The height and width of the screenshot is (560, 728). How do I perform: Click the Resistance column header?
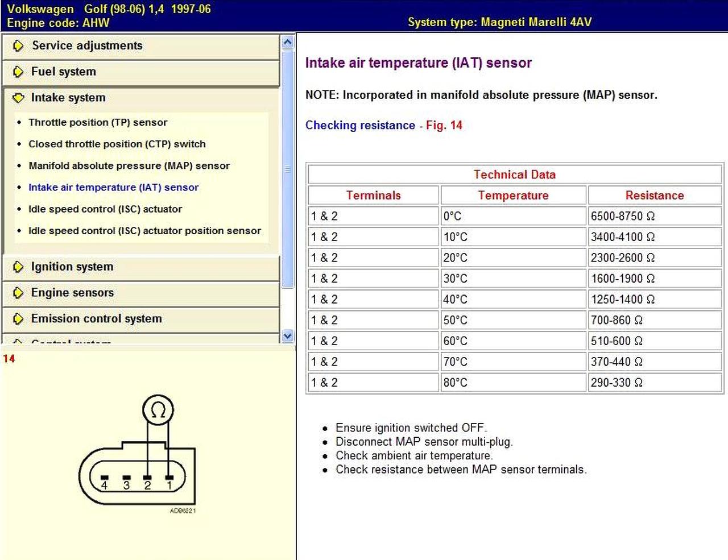[655, 196]
